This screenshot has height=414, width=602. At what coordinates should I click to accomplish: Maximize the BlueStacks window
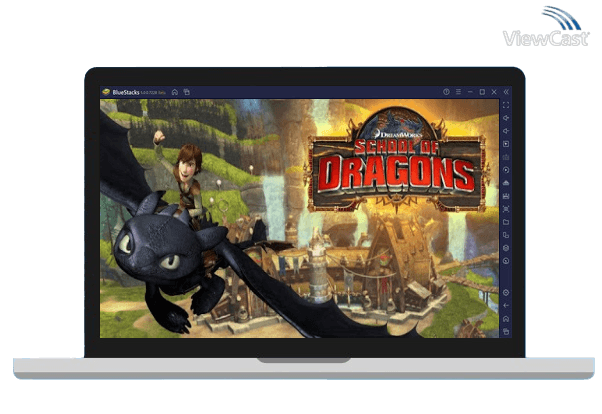click(x=482, y=92)
